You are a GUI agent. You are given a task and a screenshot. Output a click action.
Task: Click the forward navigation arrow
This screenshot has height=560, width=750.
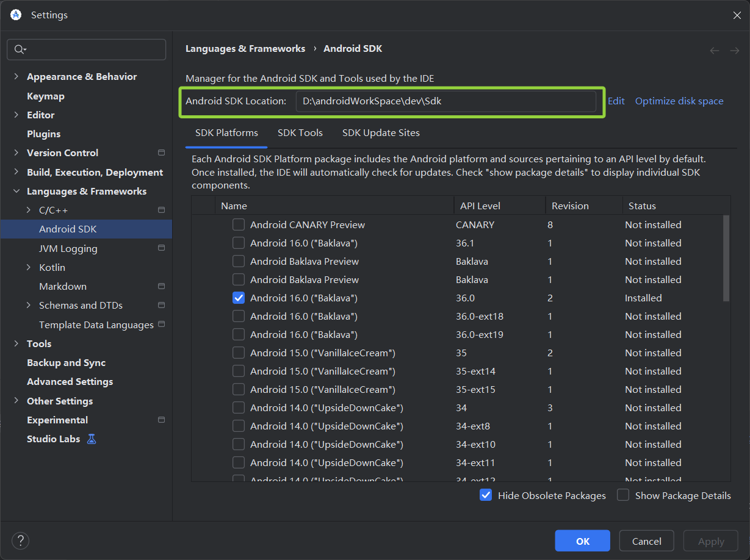(x=735, y=51)
